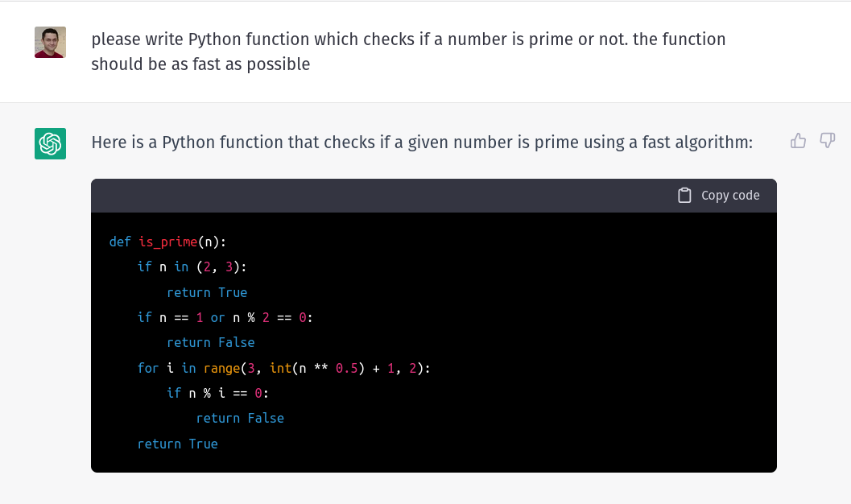The height and width of the screenshot is (504, 851).
Task: Click the reply sentence 'Here is a Python function'
Action: pyautogui.click(x=422, y=143)
